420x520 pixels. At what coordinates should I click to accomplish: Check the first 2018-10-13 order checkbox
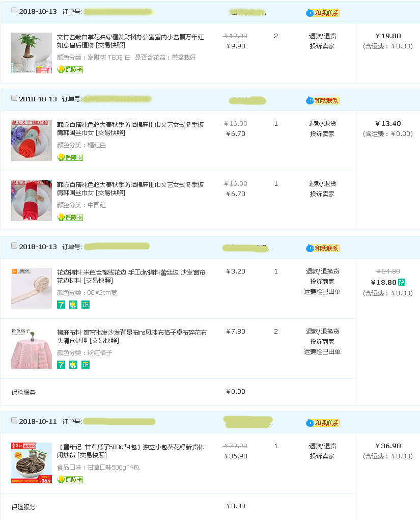[x=14, y=10]
